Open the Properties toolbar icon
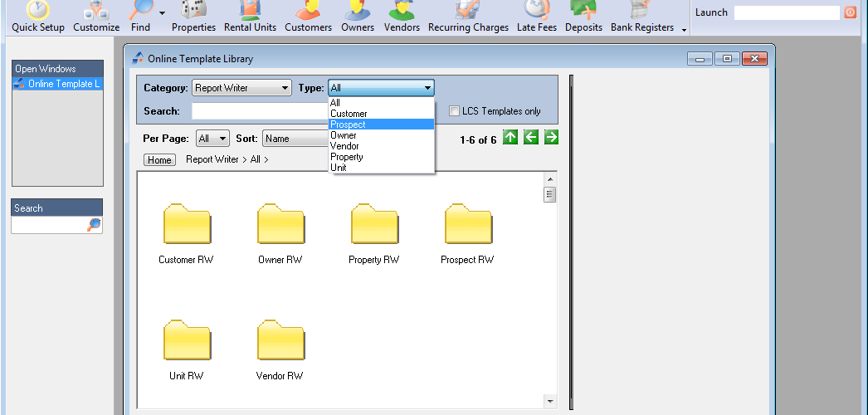 click(x=193, y=17)
